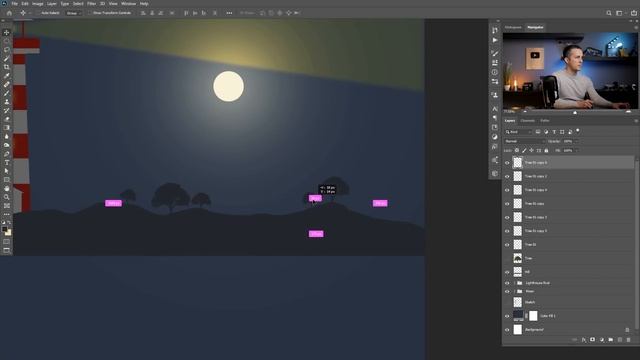Open the Search magnifier at top right

click(609, 13)
